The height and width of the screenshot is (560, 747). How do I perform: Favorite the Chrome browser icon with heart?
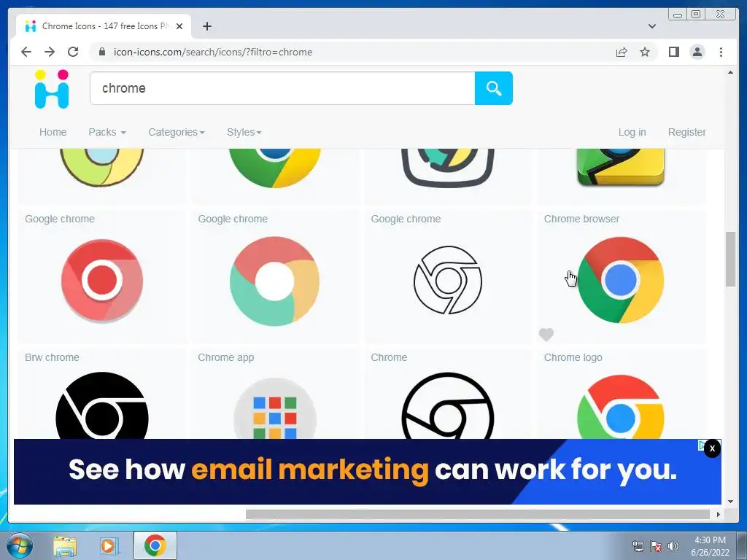(x=546, y=335)
